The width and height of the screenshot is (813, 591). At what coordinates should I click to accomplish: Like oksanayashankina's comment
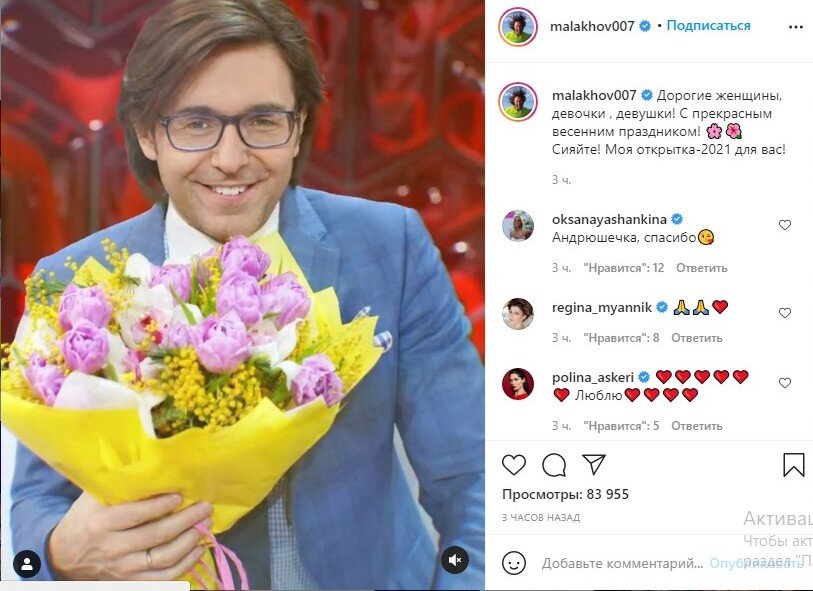pos(785,225)
